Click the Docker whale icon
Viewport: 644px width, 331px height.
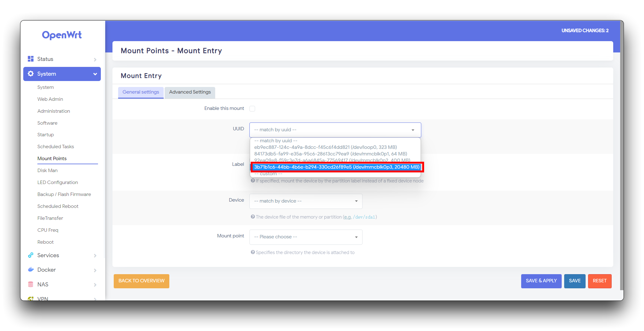coord(30,270)
